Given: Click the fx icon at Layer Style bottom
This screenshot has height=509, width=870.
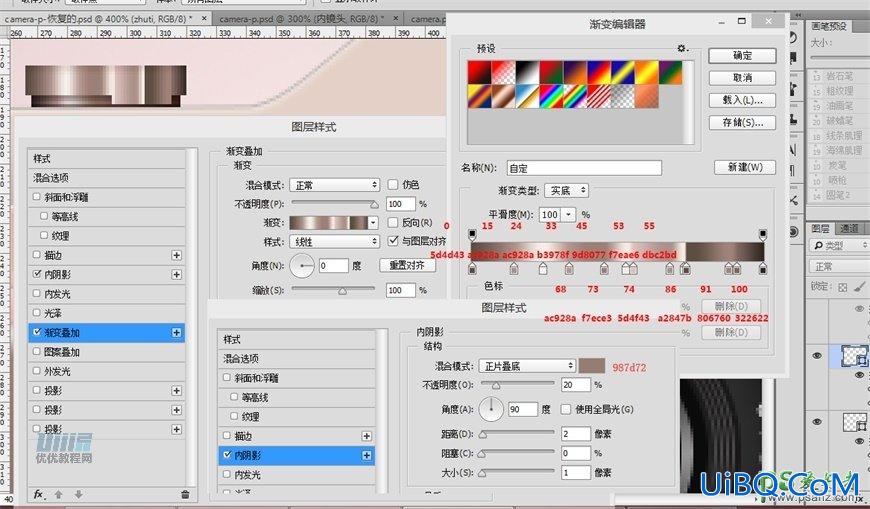Looking at the screenshot, I should (38, 493).
